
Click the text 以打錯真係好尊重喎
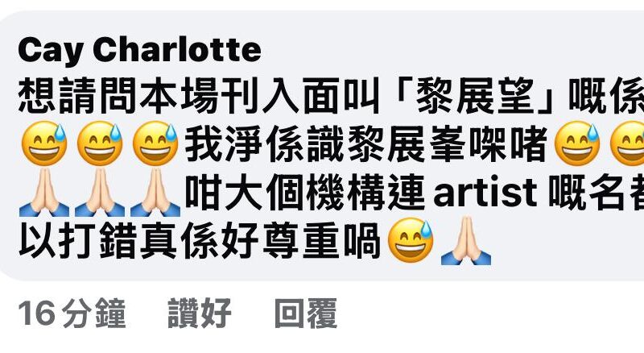200,240
